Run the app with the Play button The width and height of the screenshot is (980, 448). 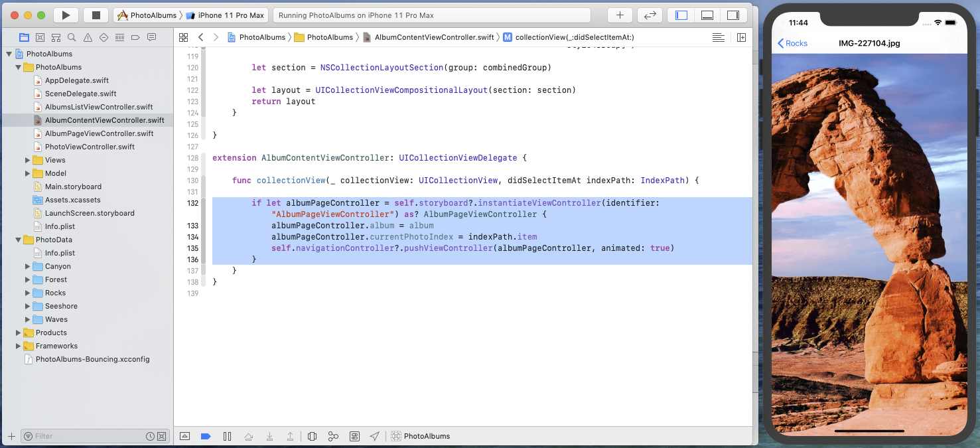[x=65, y=15]
